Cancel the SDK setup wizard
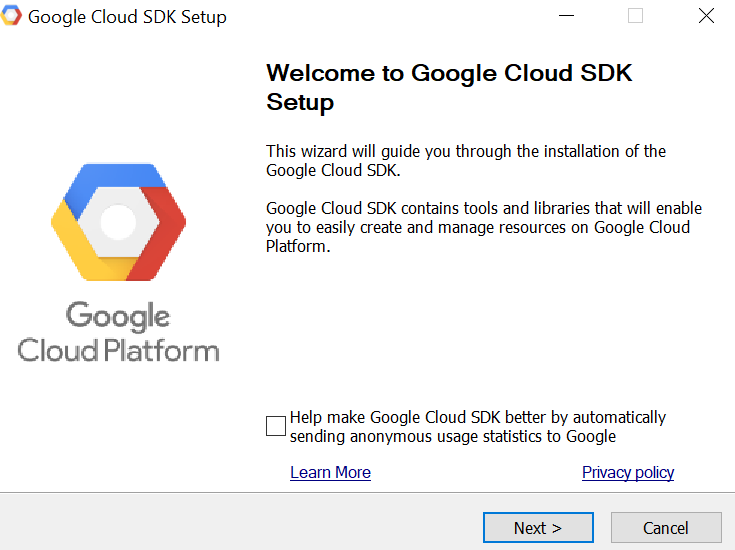 point(666,527)
